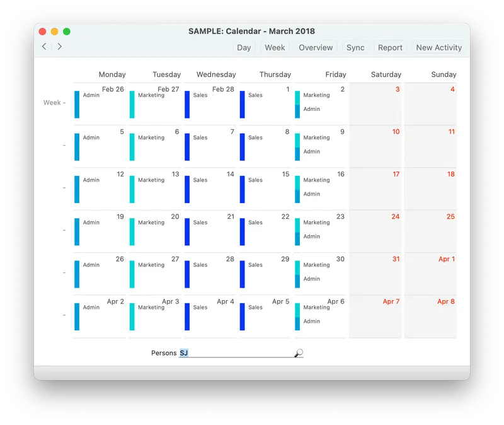The width and height of the screenshot is (504, 425).
Task: Click the date number 18
Action: [x=451, y=174]
